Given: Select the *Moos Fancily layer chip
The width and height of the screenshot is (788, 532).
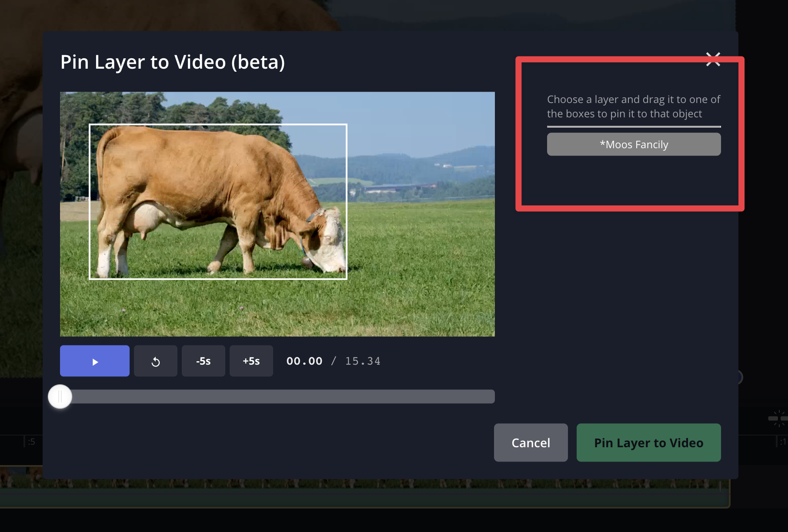Looking at the screenshot, I should 634,144.
